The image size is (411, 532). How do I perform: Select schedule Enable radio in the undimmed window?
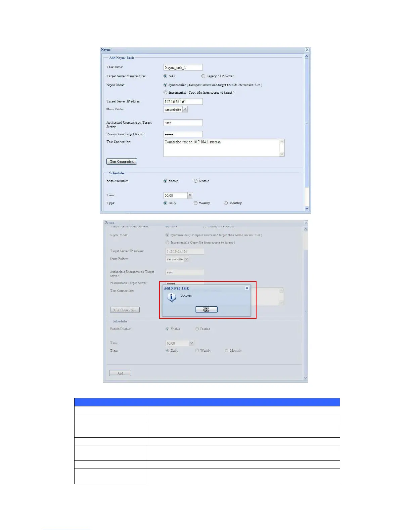[x=165, y=181]
